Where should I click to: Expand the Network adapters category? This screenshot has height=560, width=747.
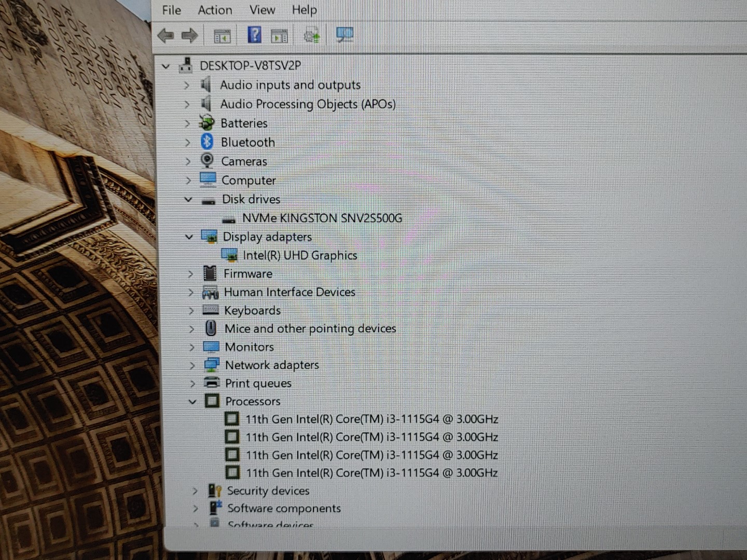pos(192,366)
